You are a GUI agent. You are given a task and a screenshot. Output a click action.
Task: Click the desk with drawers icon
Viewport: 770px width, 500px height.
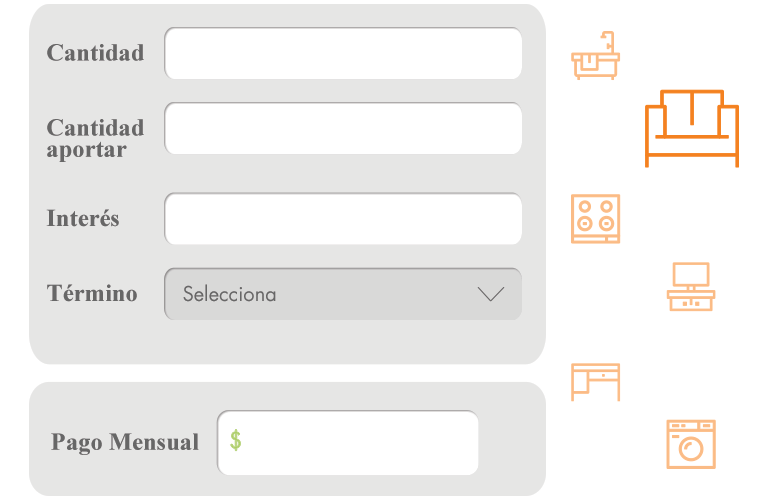[x=595, y=381]
